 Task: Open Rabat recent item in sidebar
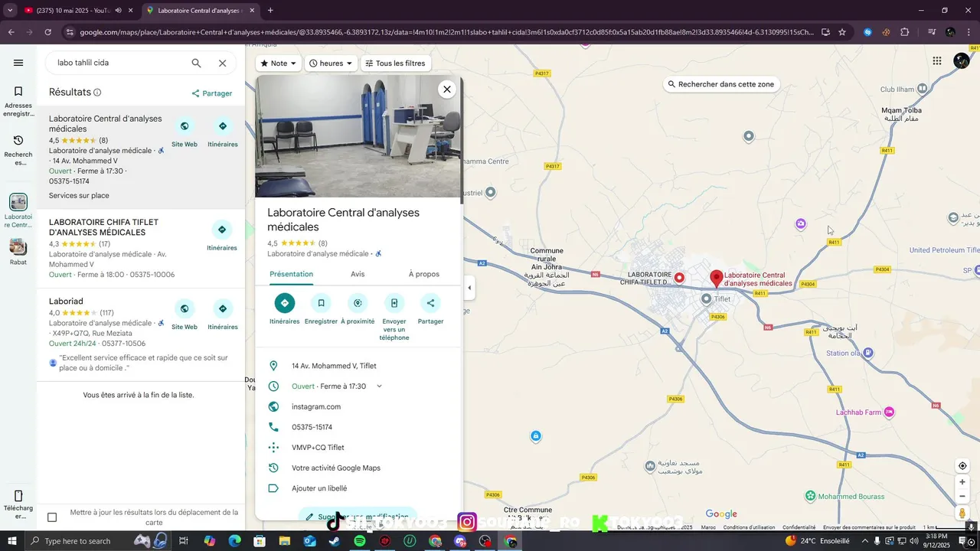[18, 252]
